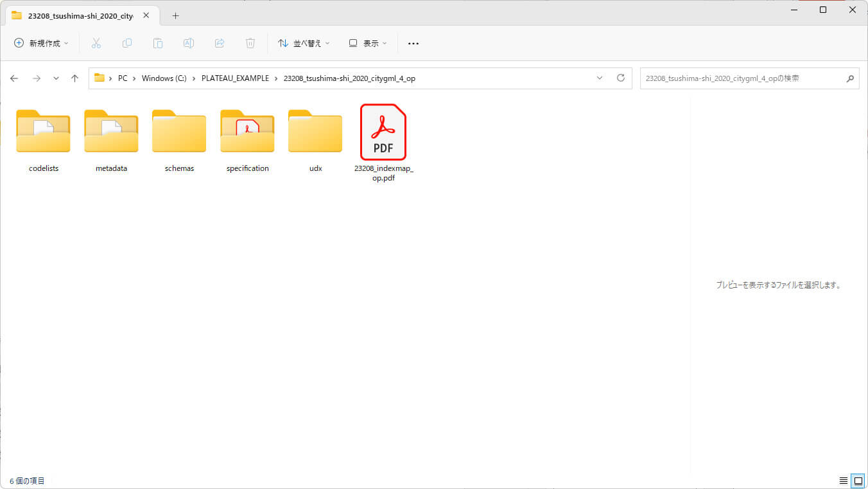This screenshot has height=489, width=868.
Task: Open the specification folder
Action: 247,131
